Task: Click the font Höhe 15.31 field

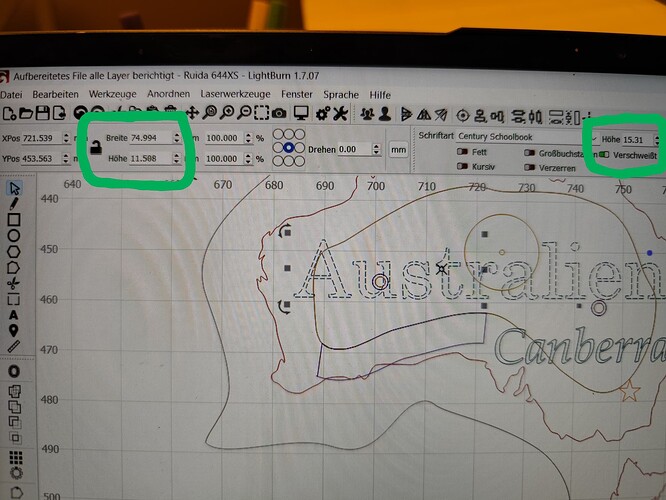Action: pyautogui.click(x=638, y=139)
